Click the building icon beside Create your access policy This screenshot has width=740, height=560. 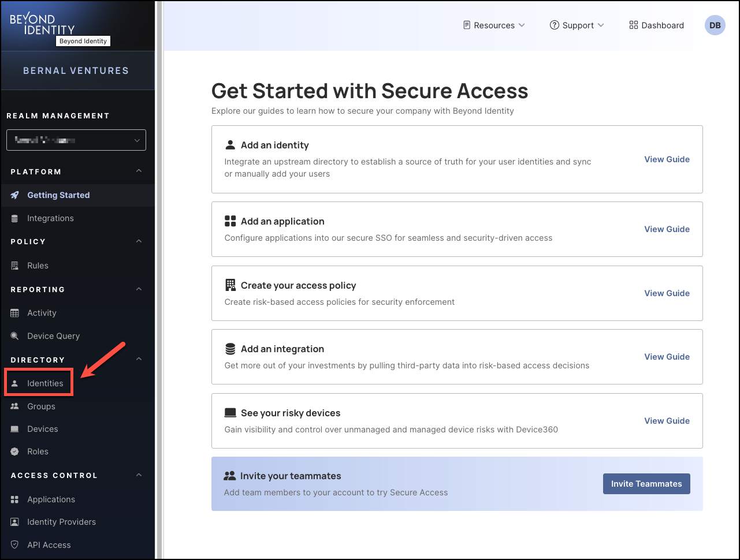[x=230, y=285]
